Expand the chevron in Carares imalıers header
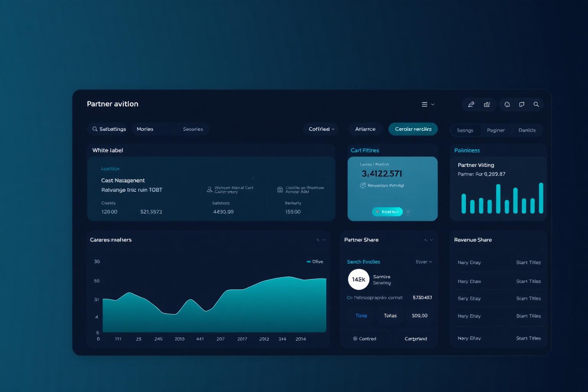 click(324, 240)
